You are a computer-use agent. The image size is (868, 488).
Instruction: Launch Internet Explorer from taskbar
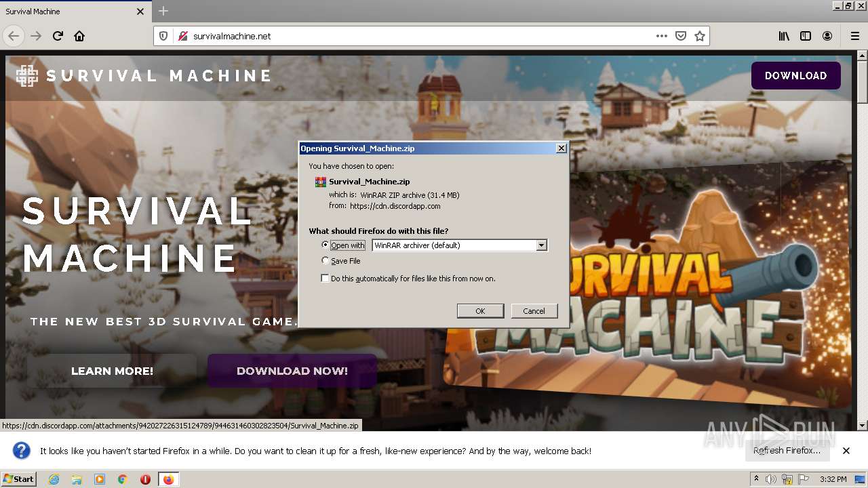tap(54, 479)
